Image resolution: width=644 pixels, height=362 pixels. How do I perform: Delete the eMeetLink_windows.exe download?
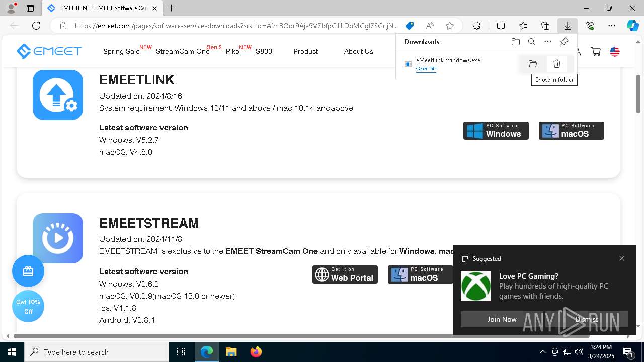556,64
